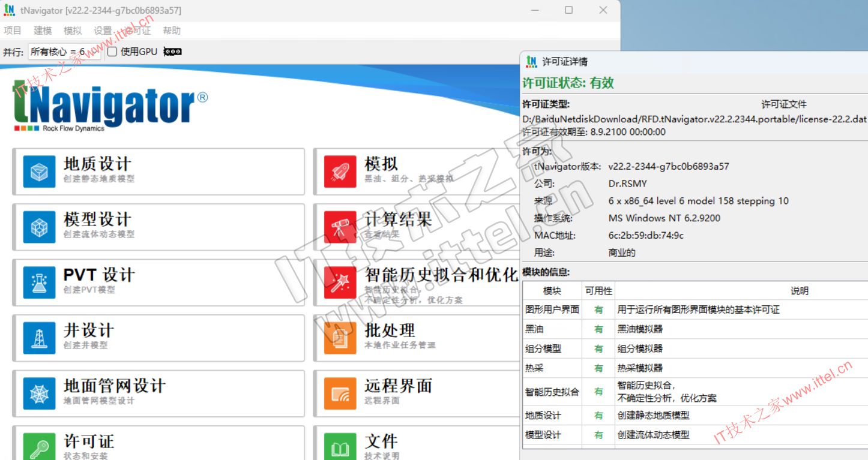Maximize the tNavigator main window
Viewport: 868px width, 460px height.
tap(568, 10)
